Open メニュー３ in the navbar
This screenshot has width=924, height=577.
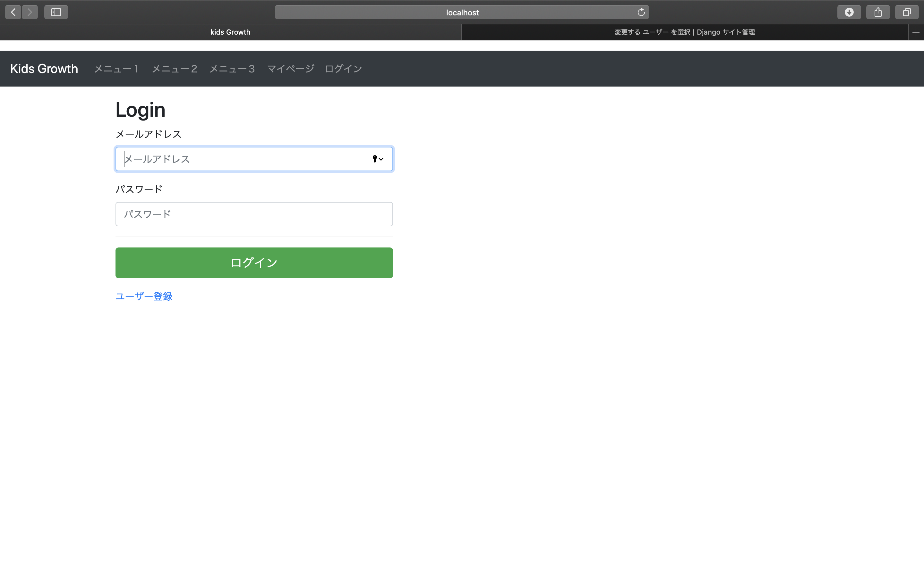click(x=232, y=69)
